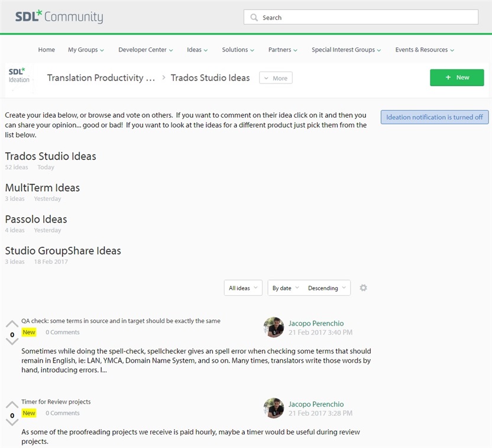Open the Trados Studio Ideas breadcrumb
This screenshot has width=492, height=448.
[211, 78]
